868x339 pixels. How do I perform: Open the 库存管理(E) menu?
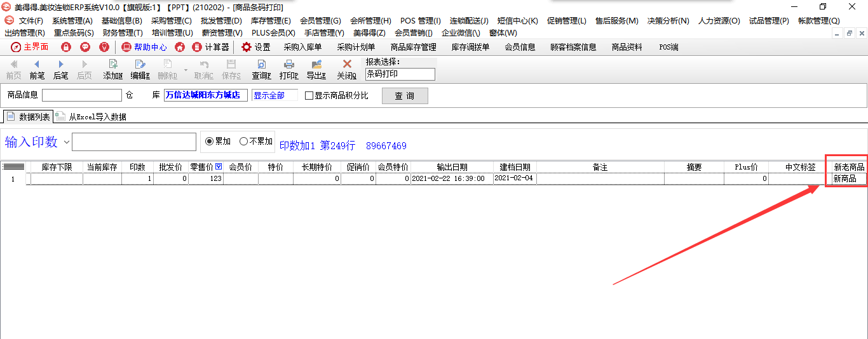tap(271, 21)
